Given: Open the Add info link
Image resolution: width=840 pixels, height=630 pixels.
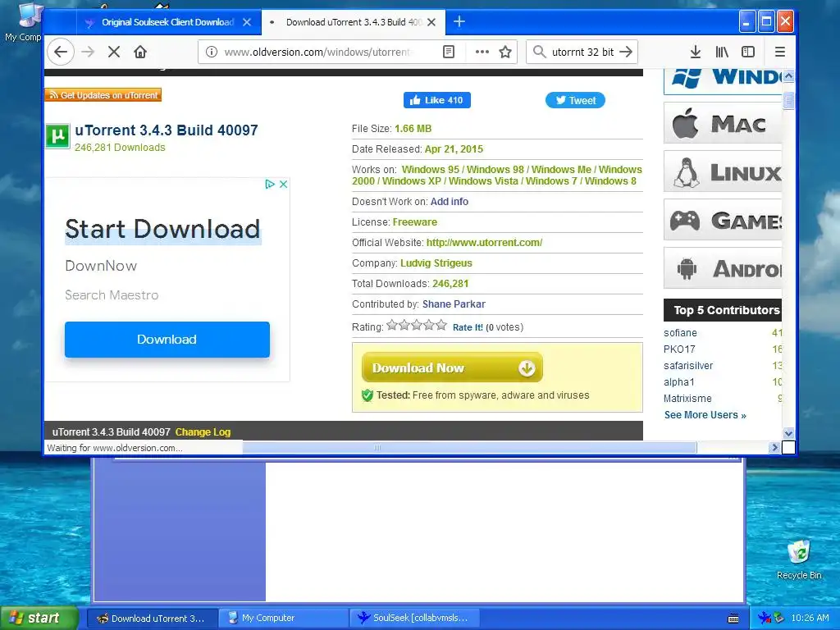Looking at the screenshot, I should tap(449, 202).
